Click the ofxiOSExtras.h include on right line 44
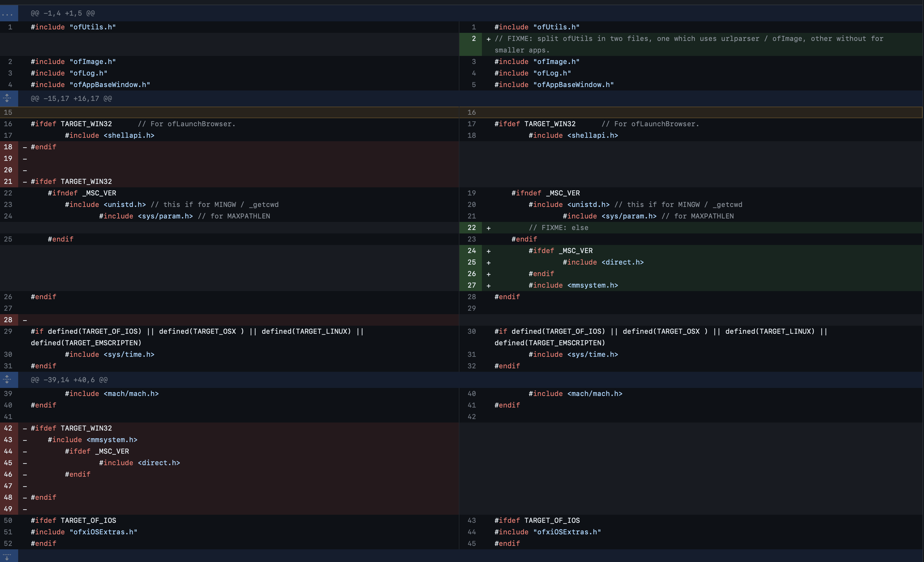Image resolution: width=924 pixels, height=562 pixels. pos(548,532)
